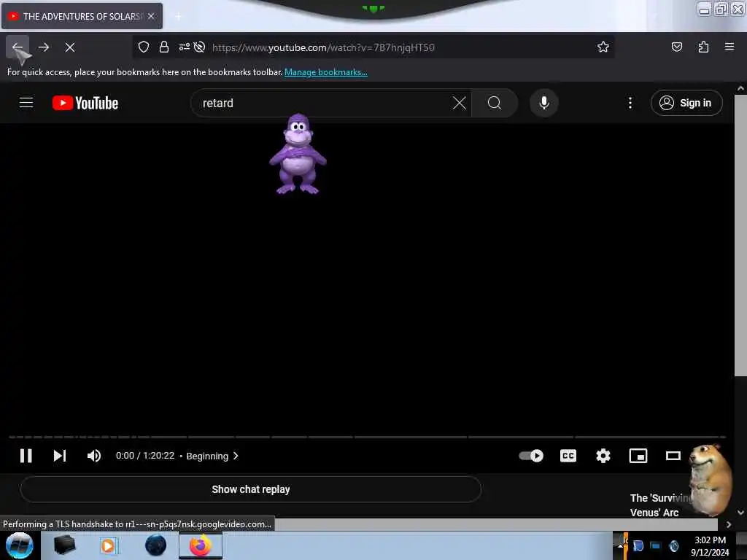Save page to Pocket
This screenshot has width=747, height=560.
676,47
